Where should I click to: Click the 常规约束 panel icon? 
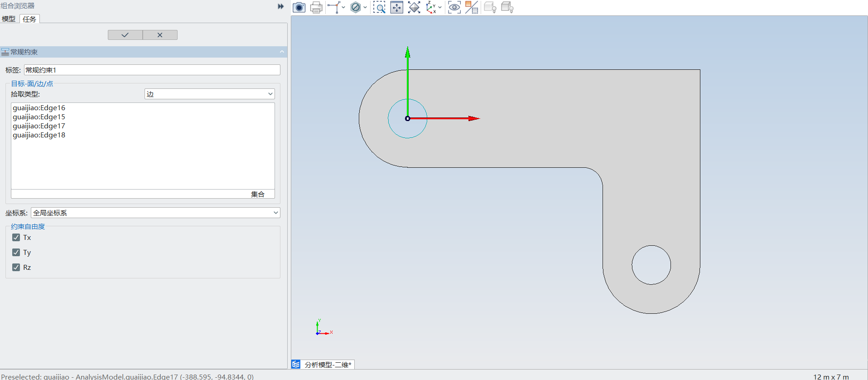[x=5, y=52]
